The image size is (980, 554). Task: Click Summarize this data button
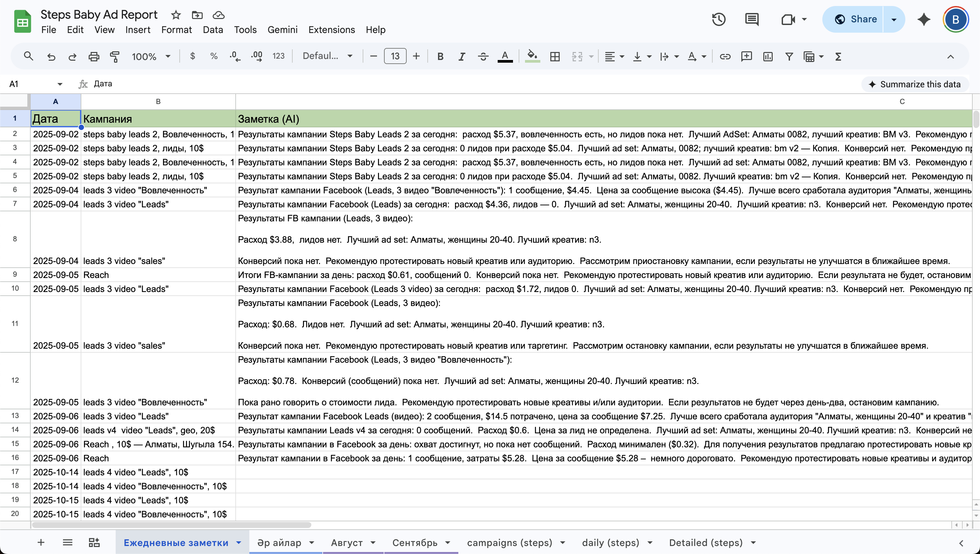click(x=915, y=84)
